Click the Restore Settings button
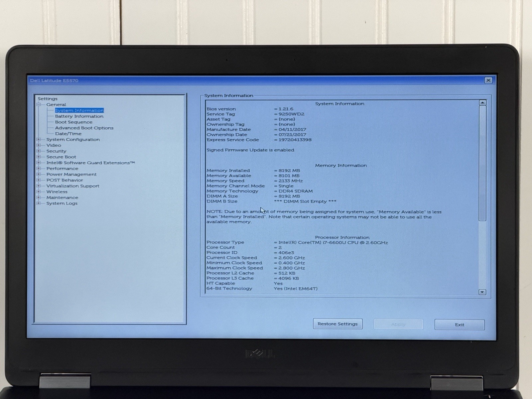Viewport: 532px width, 399px height. tap(337, 324)
